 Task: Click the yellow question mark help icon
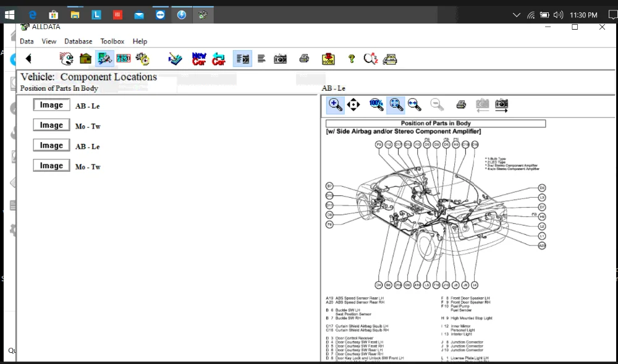[351, 59]
